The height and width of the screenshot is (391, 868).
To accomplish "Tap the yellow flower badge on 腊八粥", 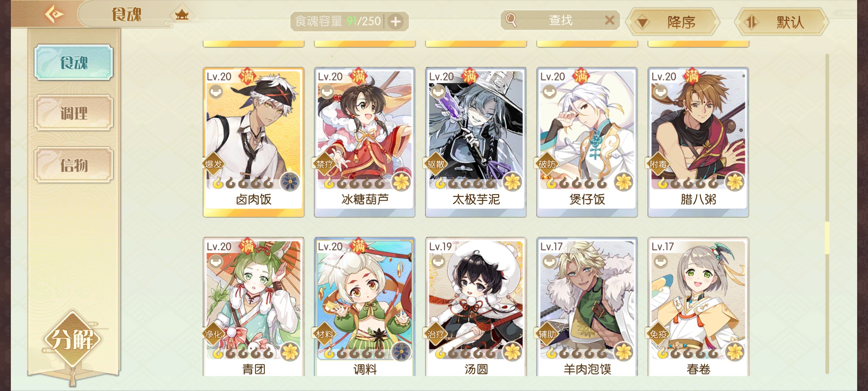I will click(735, 182).
